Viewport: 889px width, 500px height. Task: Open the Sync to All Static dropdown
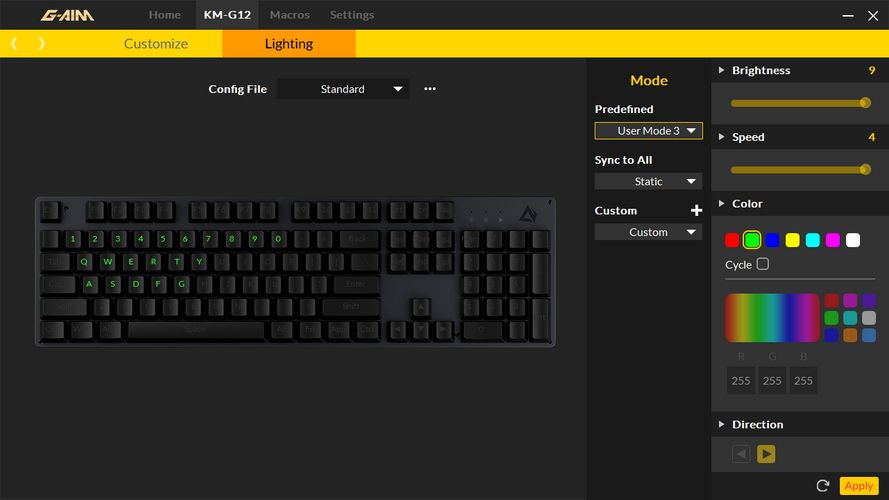tap(649, 181)
